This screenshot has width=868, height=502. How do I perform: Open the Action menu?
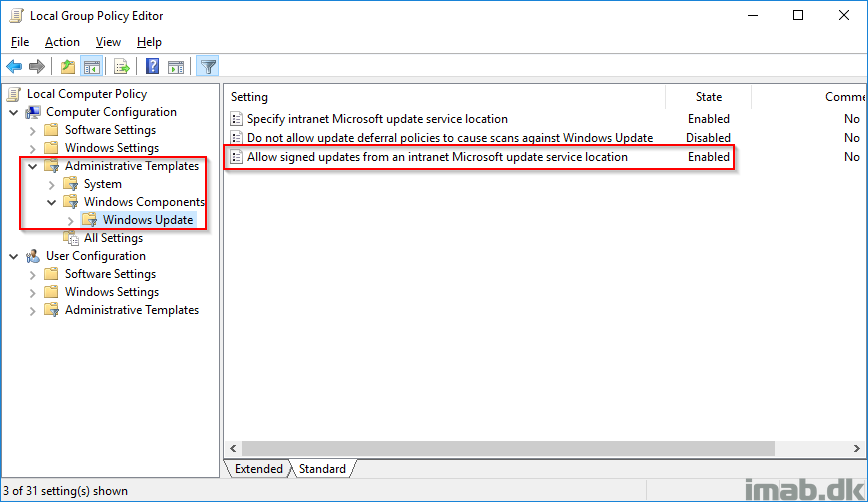pos(62,42)
